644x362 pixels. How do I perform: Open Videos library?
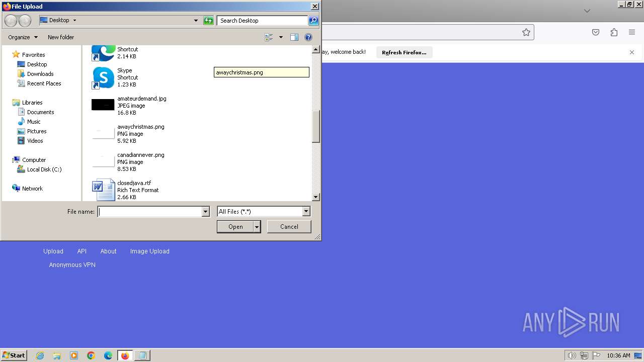(35, 141)
